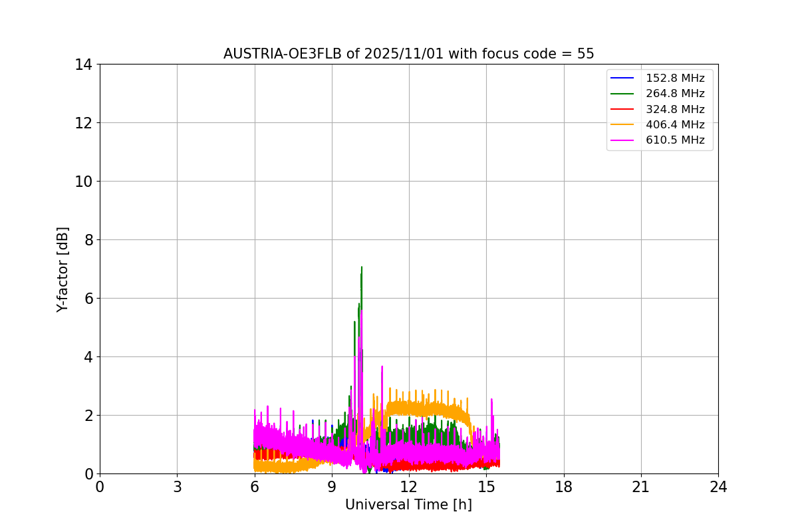Click the y-axis tick label 10

83,182
